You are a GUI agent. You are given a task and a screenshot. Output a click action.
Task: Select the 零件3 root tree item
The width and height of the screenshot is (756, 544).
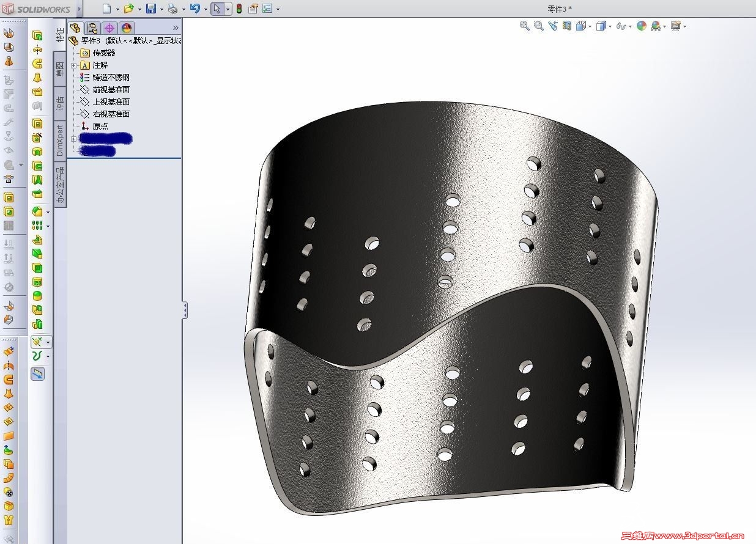tap(126, 40)
